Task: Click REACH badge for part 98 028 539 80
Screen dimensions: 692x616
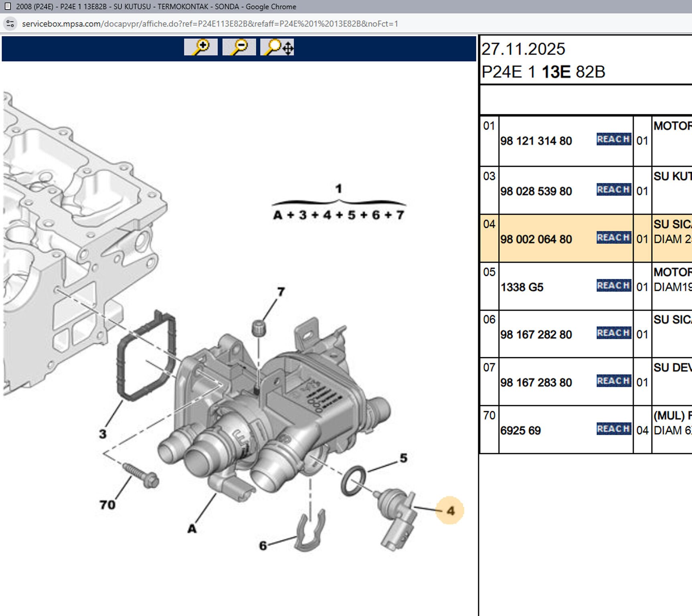Action: [613, 189]
